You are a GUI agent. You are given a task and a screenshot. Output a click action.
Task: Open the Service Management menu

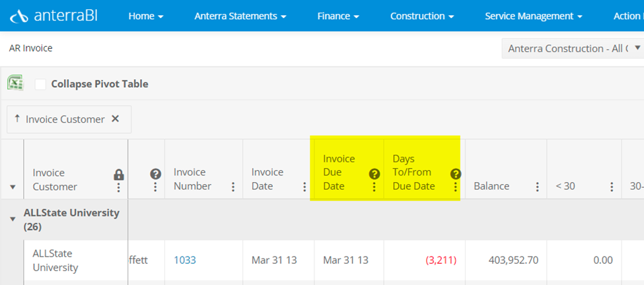pyautogui.click(x=534, y=16)
